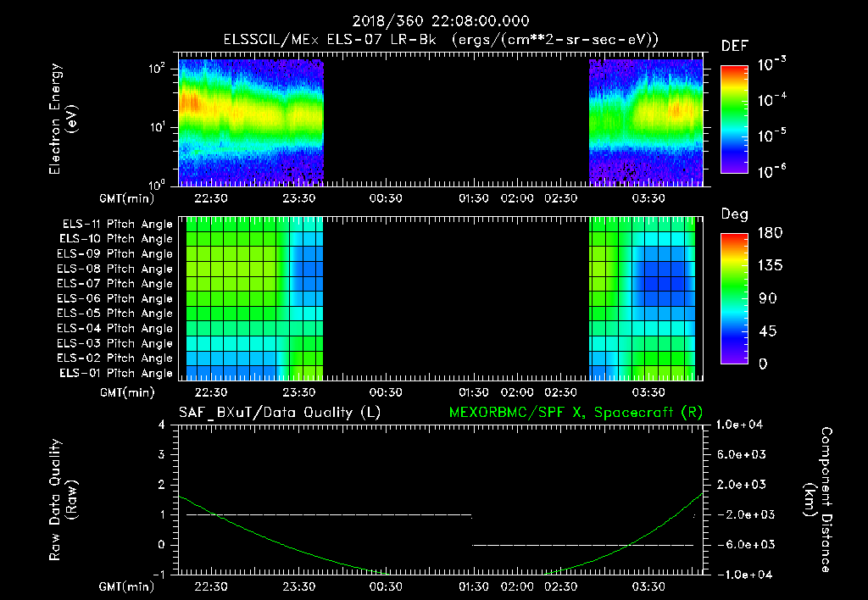
Task: Select the ELS-05 Pitch Angle row label
Action: pyautogui.click(x=114, y=314)
